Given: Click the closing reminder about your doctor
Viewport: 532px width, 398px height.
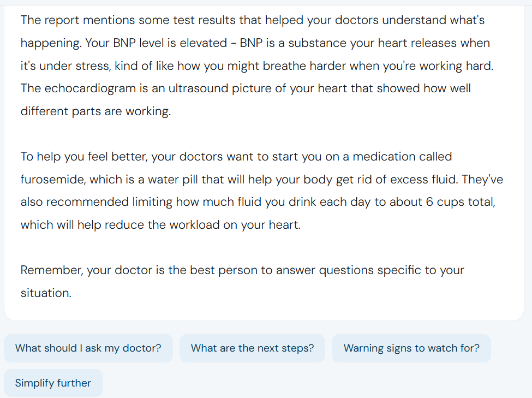Looking at the screenshot, I should tap(242, 281).
